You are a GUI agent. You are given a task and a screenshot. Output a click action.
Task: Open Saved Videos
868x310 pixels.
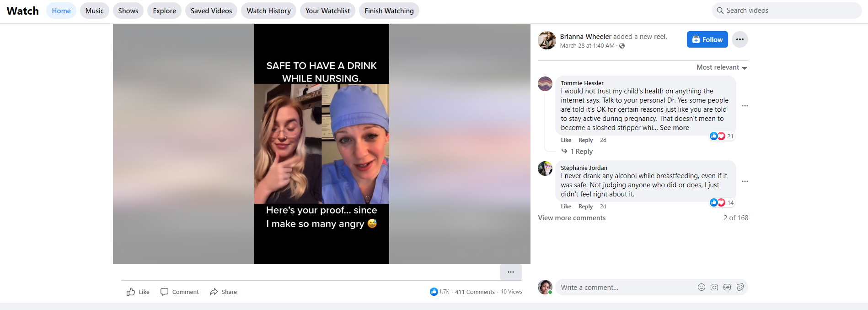(x=211, y=11)
